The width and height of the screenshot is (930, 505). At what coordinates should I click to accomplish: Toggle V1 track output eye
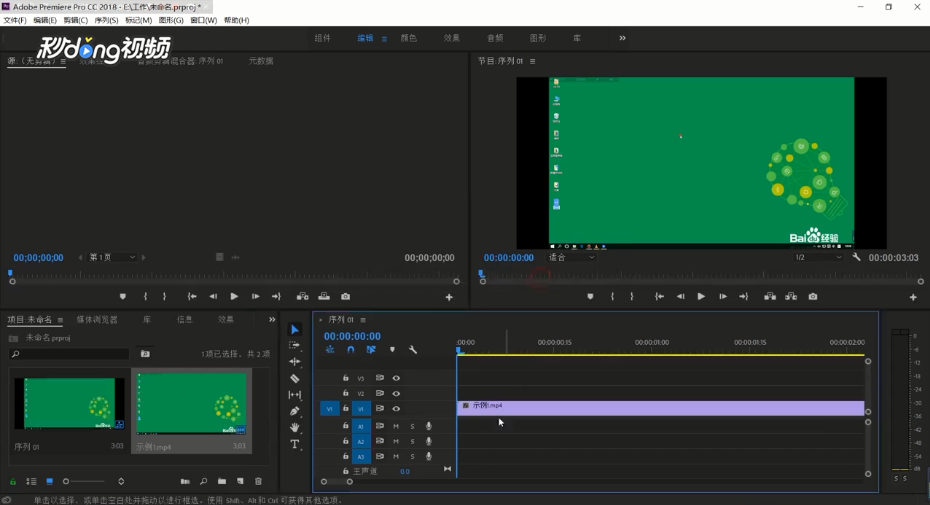click(x=396, y=409)
